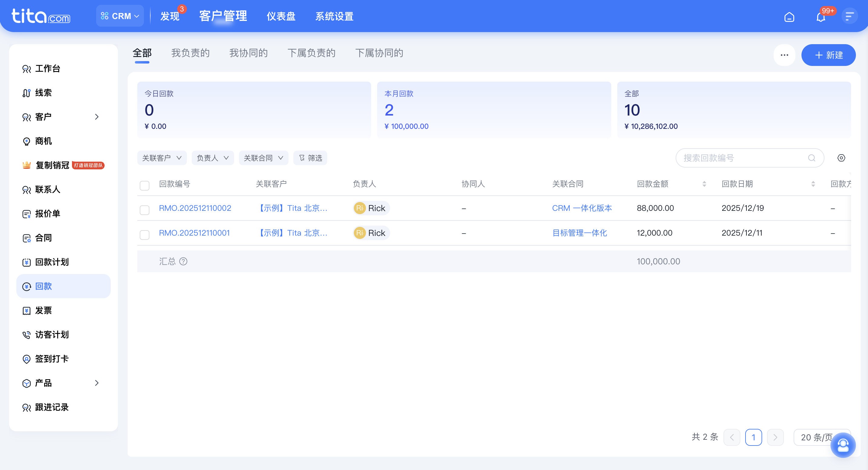Open 报价单 in the sidebar
The width and height of the screenshot is (868, 470).
(63, 214)
